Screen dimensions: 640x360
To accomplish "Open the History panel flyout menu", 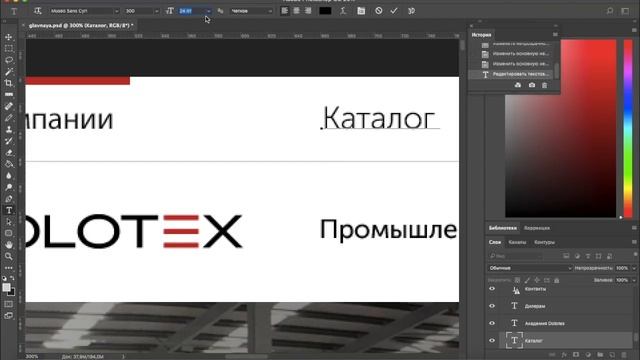I will click(x=555, y=35).
